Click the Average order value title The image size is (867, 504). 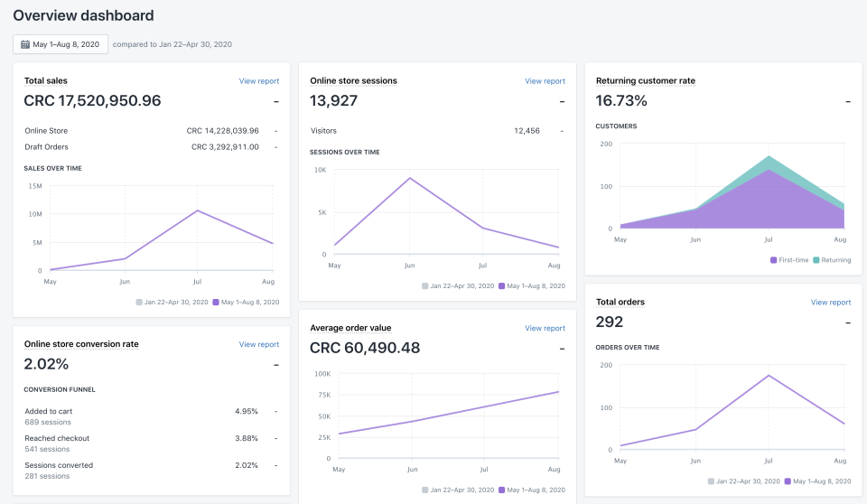coord(350,328)
